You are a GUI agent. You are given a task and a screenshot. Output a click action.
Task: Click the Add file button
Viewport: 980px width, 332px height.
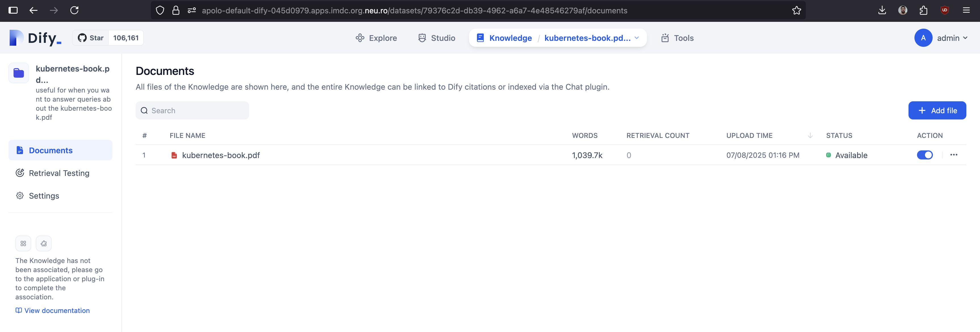click(x=937, y=111)
